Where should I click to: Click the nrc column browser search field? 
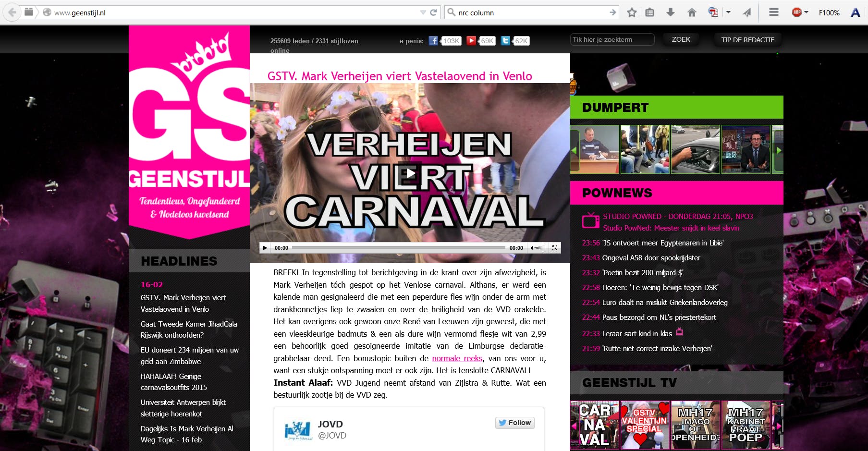532,12
